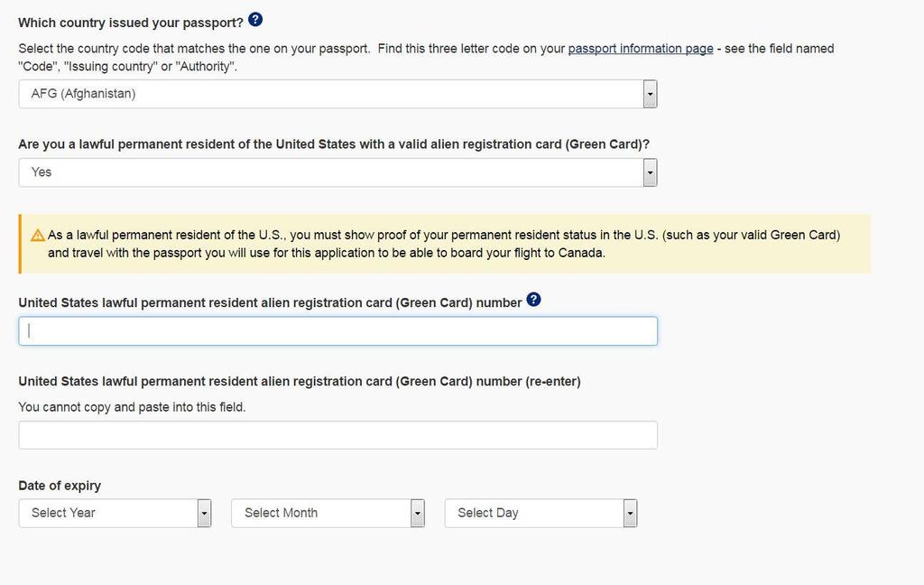
Task: Open help icon beside passport country question
Action: point(255,20)
